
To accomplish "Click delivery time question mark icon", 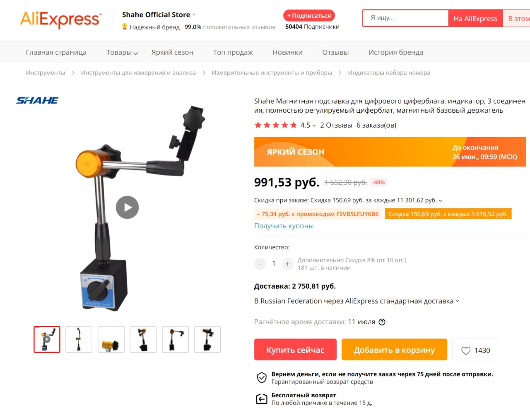I will pyautogui.click(x=382, y=322).
